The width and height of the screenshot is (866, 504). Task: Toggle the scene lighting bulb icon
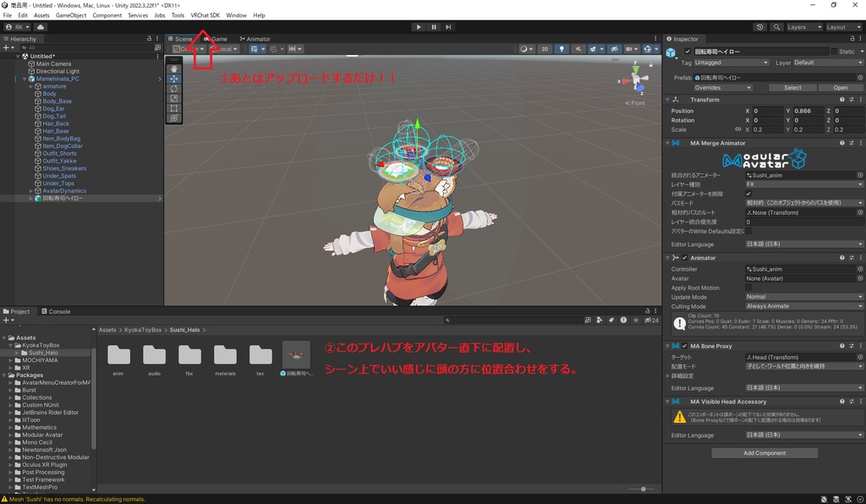[562, 49]
